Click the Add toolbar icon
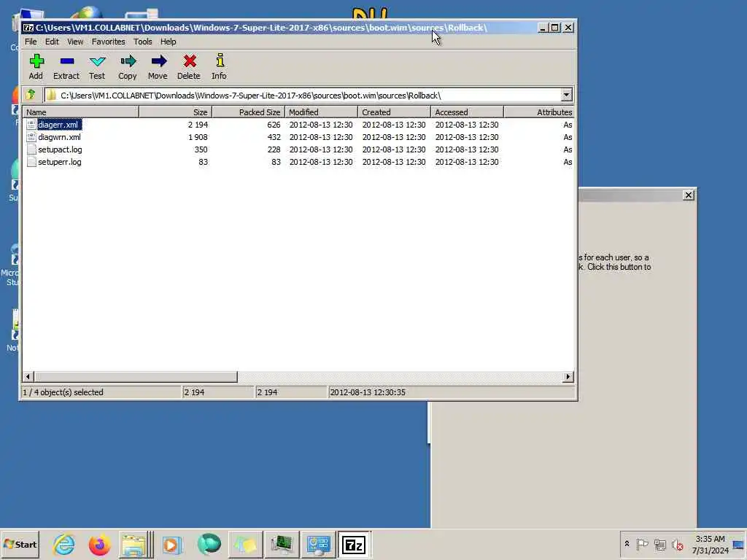 pos(36,61)
